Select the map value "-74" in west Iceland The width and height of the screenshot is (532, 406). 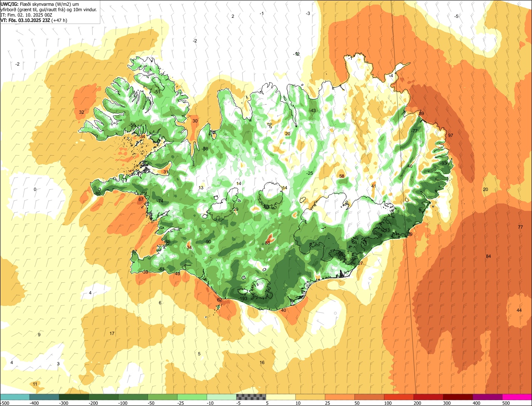point(160,201)
